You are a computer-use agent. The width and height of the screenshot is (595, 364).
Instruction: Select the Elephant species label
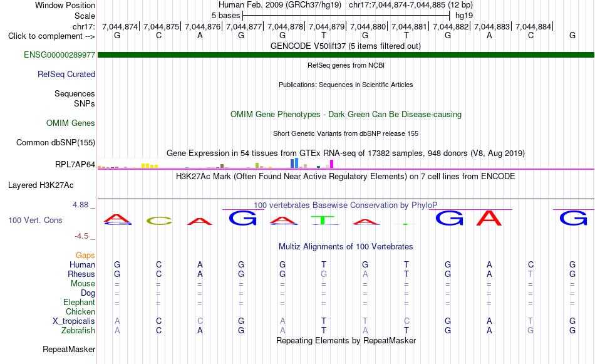[79, 302]
